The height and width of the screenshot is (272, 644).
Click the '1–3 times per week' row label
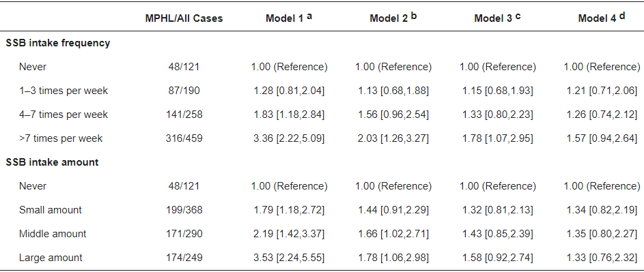(64, 91)
